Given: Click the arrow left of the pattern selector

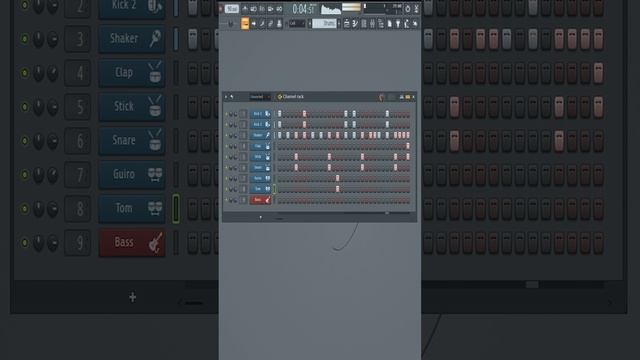Looking at the screenshot, I should click(x=310, y=24).
